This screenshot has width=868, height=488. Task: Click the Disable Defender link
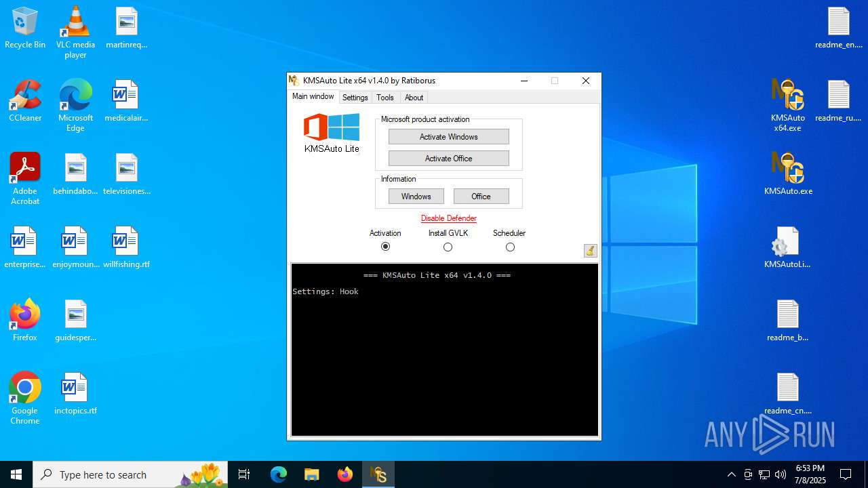tap(448, 218)
